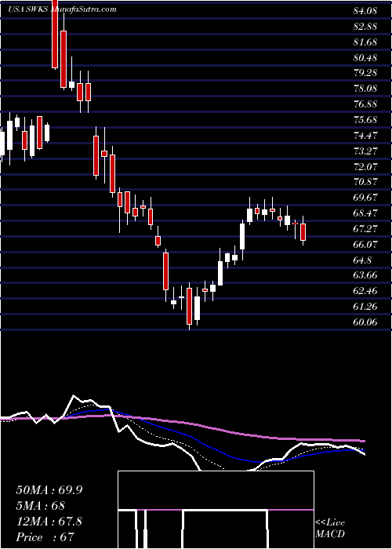The image size is (392, 549).
Task: Click the 72.07 price axis label
Action: tap(365, 166)
